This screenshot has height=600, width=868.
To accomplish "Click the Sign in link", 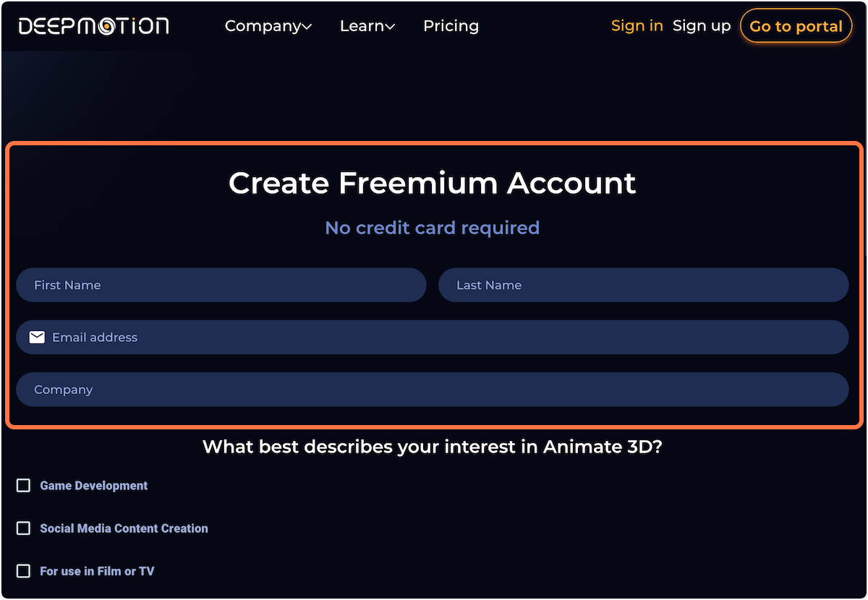I will (x=637, y=25).
